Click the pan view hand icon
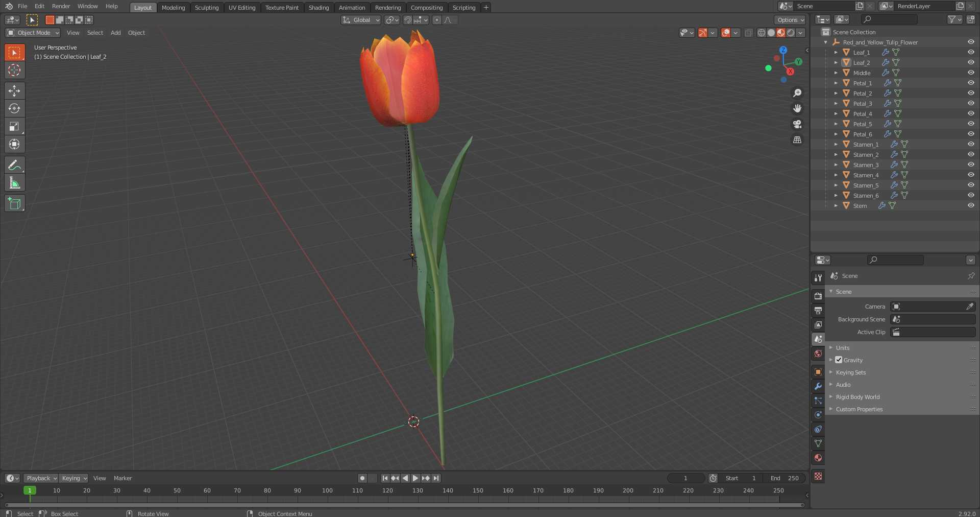 pyautogui.click(x=797, y=108)
